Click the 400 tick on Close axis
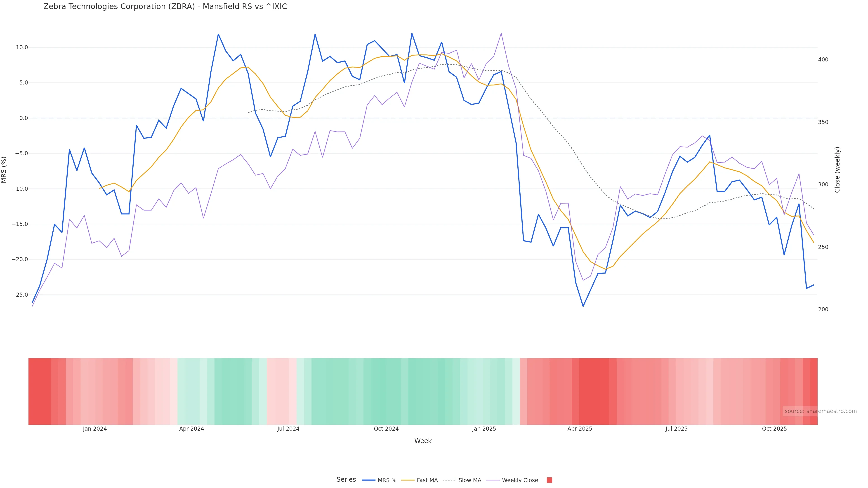This screenshot has width=868, height=488. click(x=823, y=60)
